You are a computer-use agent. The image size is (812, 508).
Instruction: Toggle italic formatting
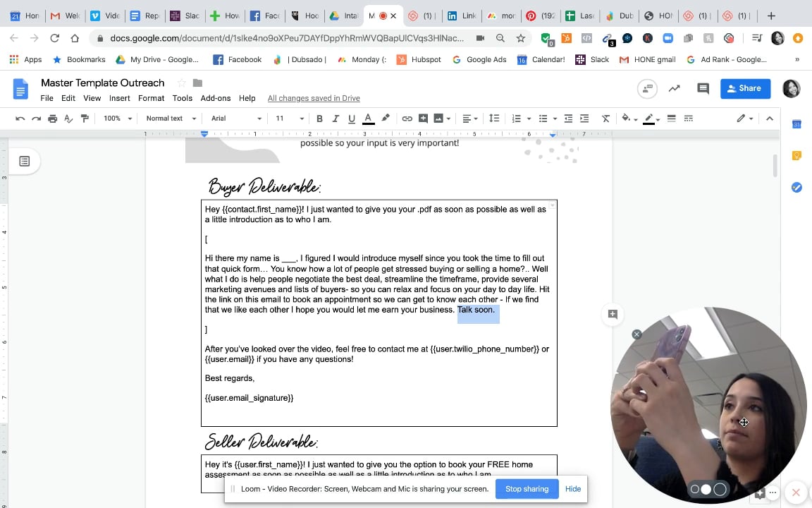(336, 119)
